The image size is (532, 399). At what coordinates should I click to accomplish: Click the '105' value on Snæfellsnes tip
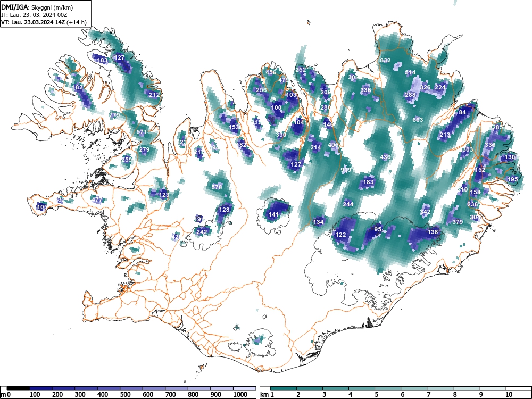click(x=41, y=207)
